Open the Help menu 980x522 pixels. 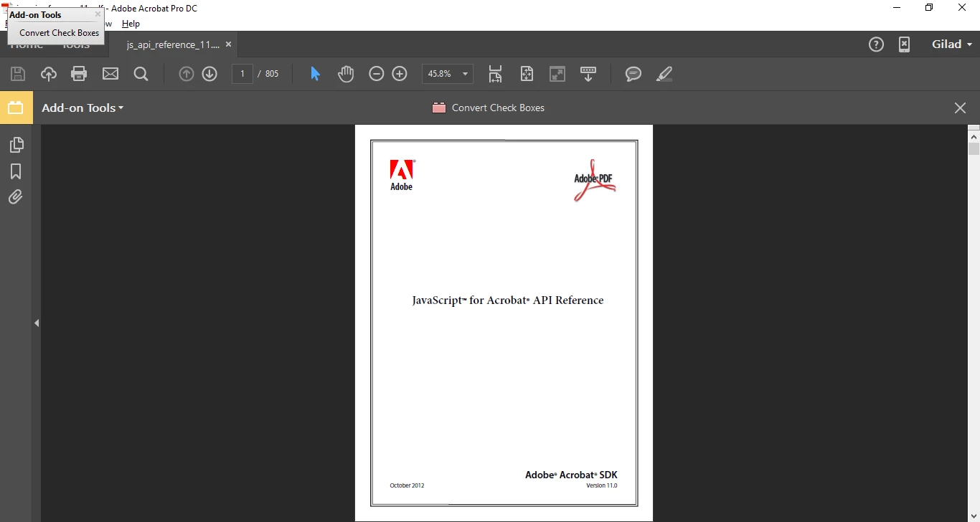[x=131, y=24]
